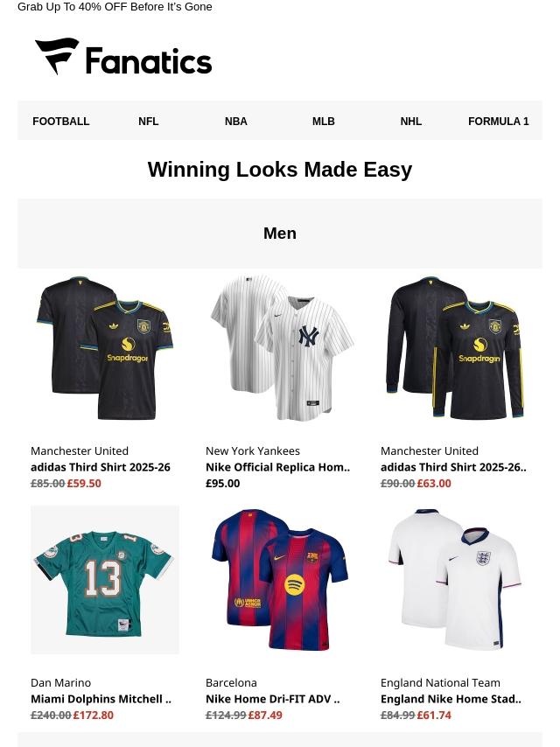View the Manchester United long-sleeve shirt image
Screen dimensions: 560x747
[x=455, y=348]
